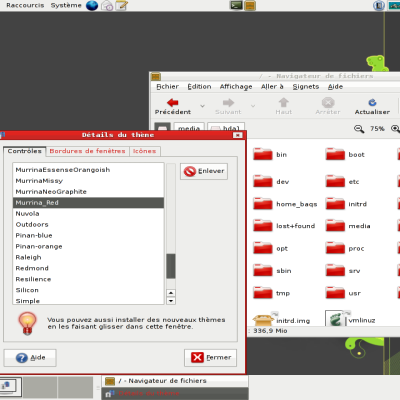This screenshot has width=400, height=400.
Task: Zoom out with the magnifier minus icon
Action: (359, 129)
